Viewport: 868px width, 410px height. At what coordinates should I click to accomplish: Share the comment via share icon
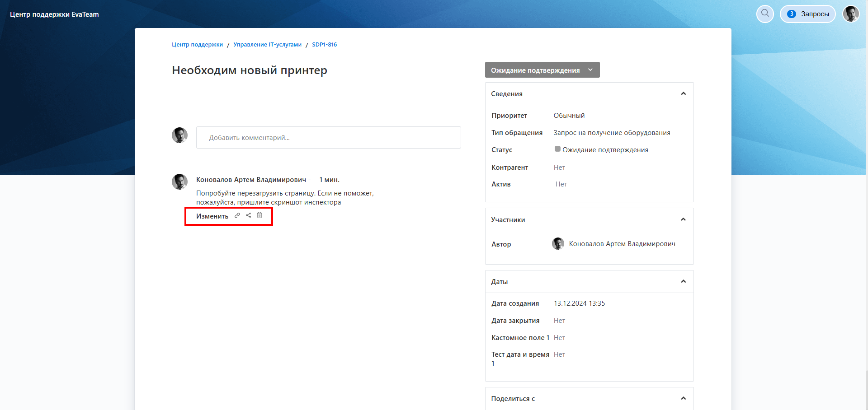(x=248, y=215)
